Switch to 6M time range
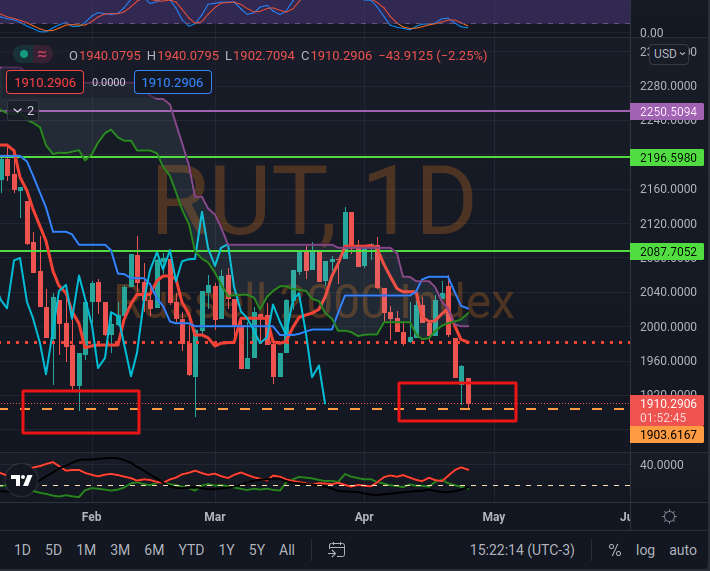 [x=154, y=550]
